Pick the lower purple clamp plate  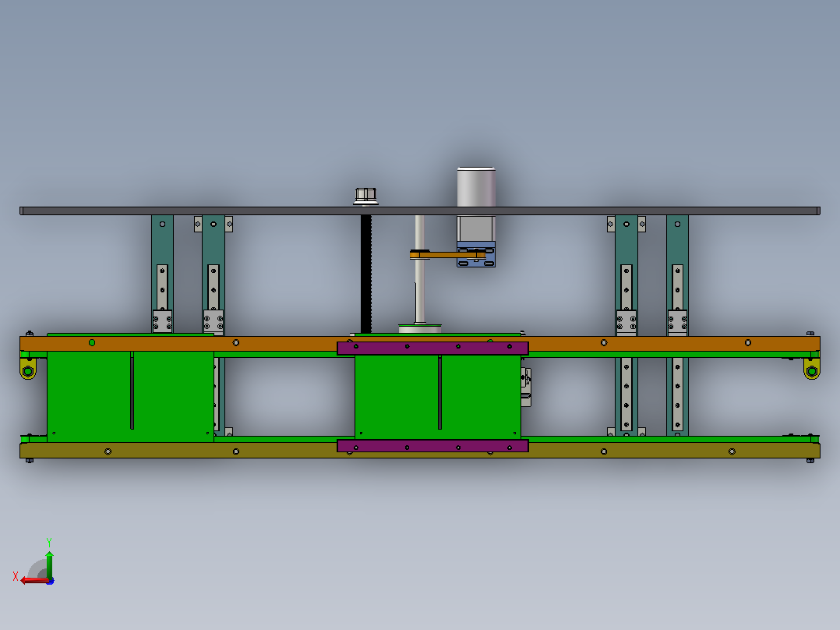tap(433, 445)
